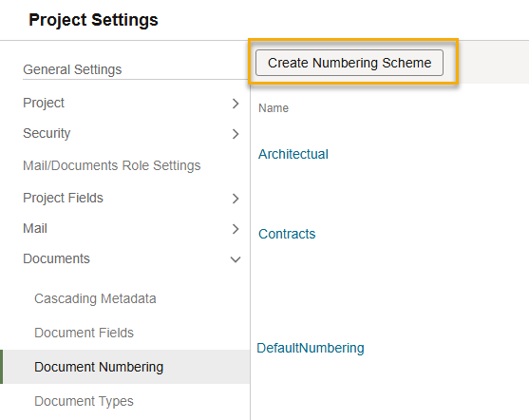Click the Security menu label
This screenshot has width=529, height=420.
(x=47, y=133)
